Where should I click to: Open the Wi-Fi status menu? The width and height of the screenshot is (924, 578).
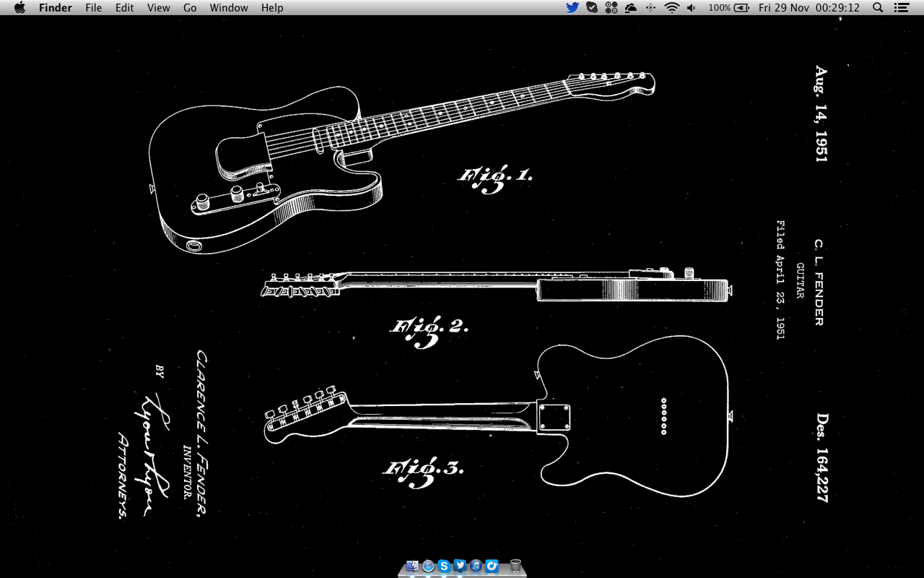pyautogui.click(x=672, y=7)
